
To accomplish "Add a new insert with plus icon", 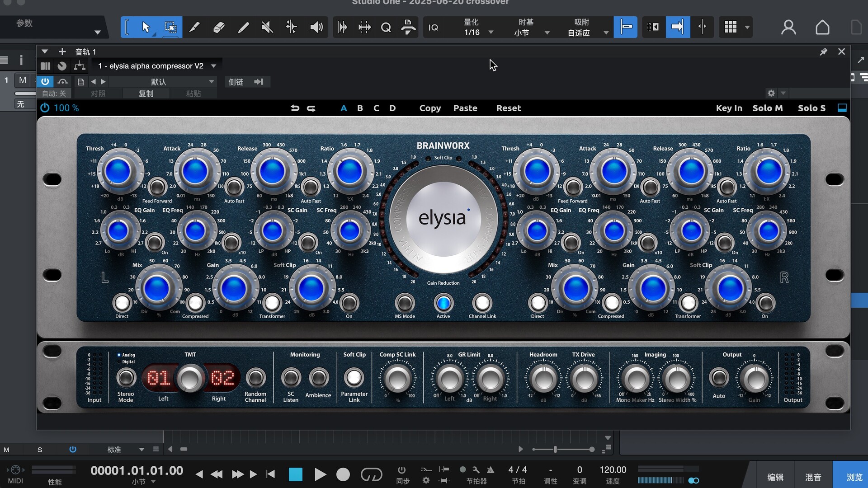I will click(x=62, y=52).
